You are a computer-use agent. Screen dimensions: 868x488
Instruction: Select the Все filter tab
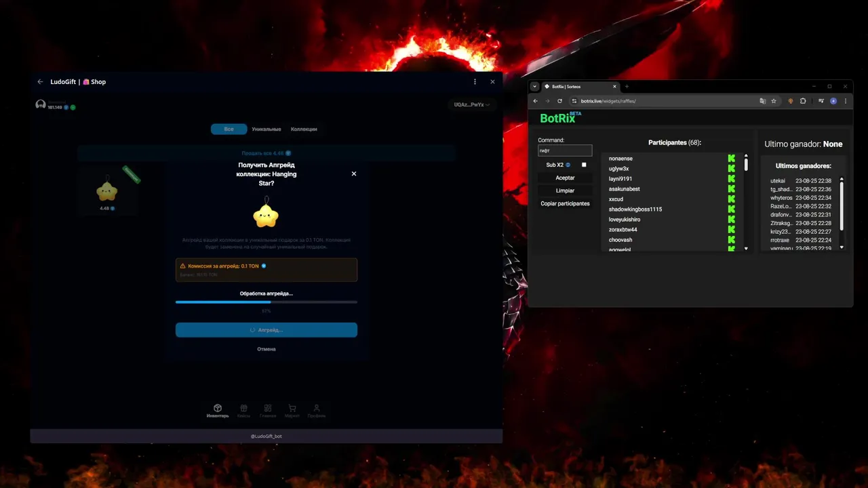click(229, 129)
